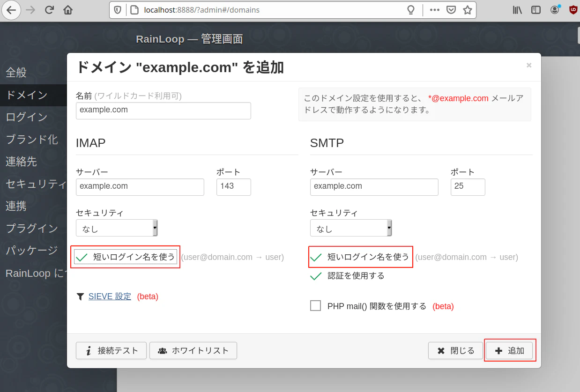Viewport: 580px width, 392px height.
Task: Click the funnel icon beside SIEVE 設定
Action: tap(80, 296)
